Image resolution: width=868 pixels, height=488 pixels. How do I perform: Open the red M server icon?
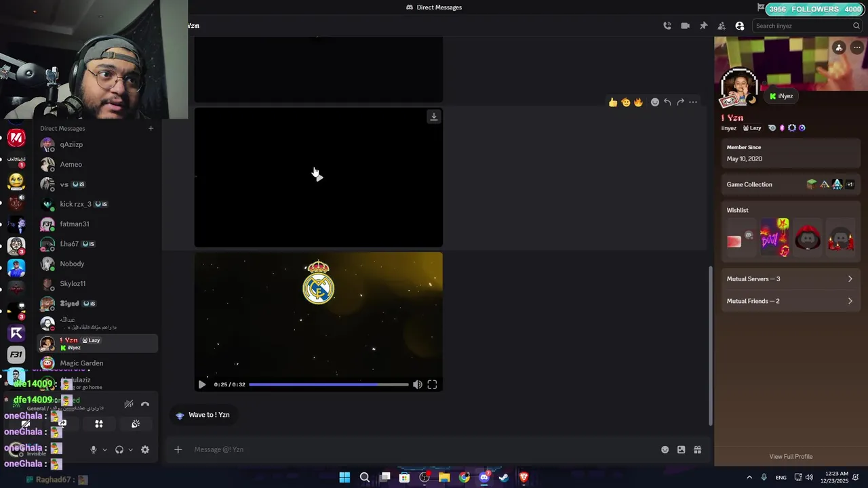pyautogui.click(x=16, y=138)
